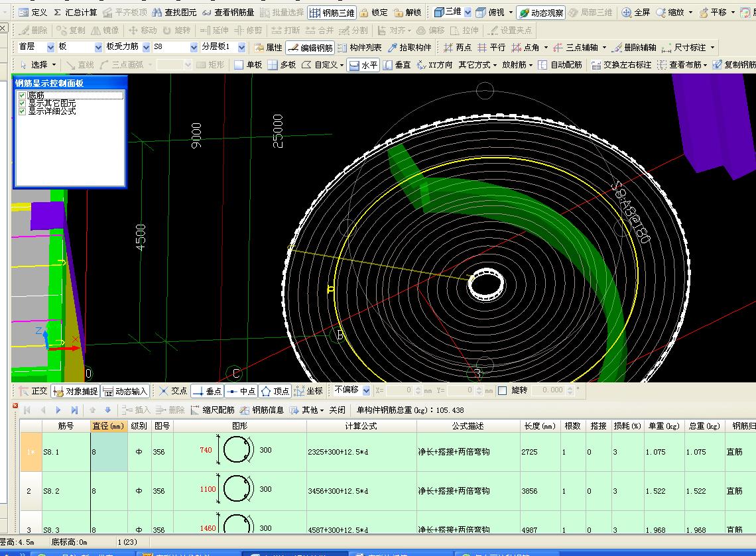Click the 缩尺配筋 button
756x556 pixels.
click(x=212, y=410)
